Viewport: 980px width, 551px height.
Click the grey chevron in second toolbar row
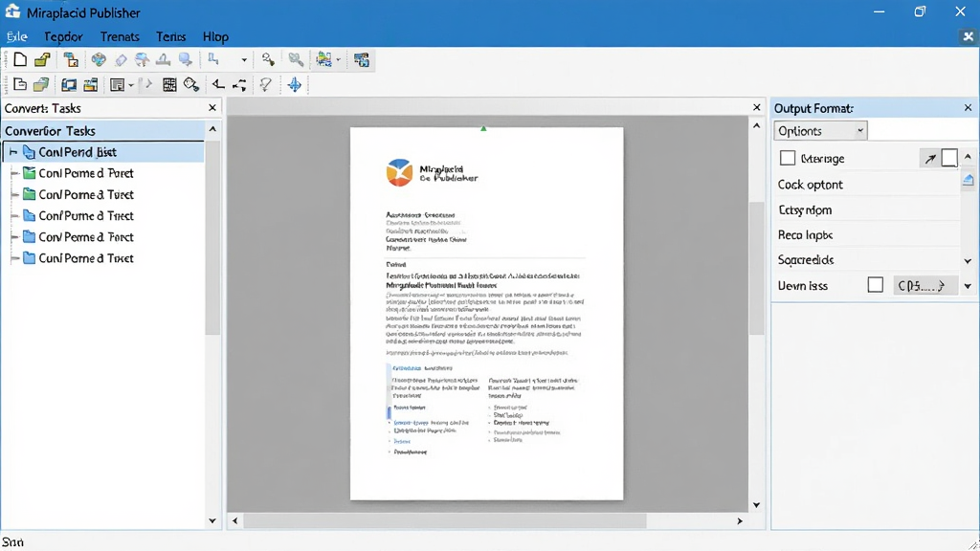148,84
